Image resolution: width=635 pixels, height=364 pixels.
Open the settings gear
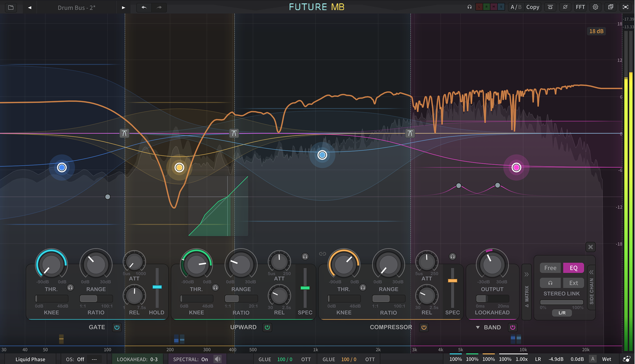(595, 7)
